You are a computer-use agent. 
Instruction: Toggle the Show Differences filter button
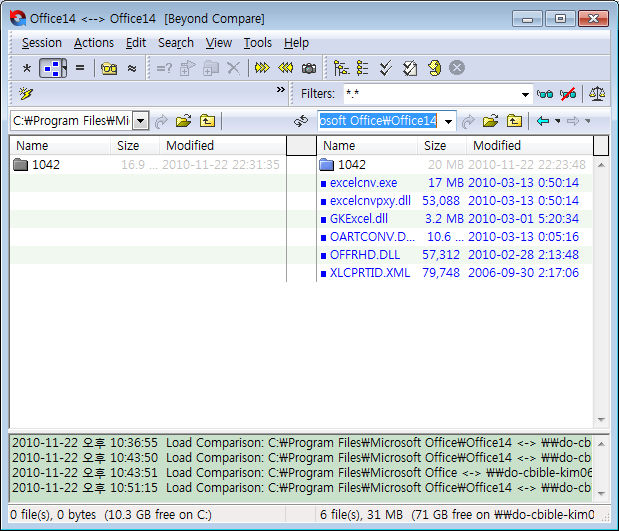53,68
